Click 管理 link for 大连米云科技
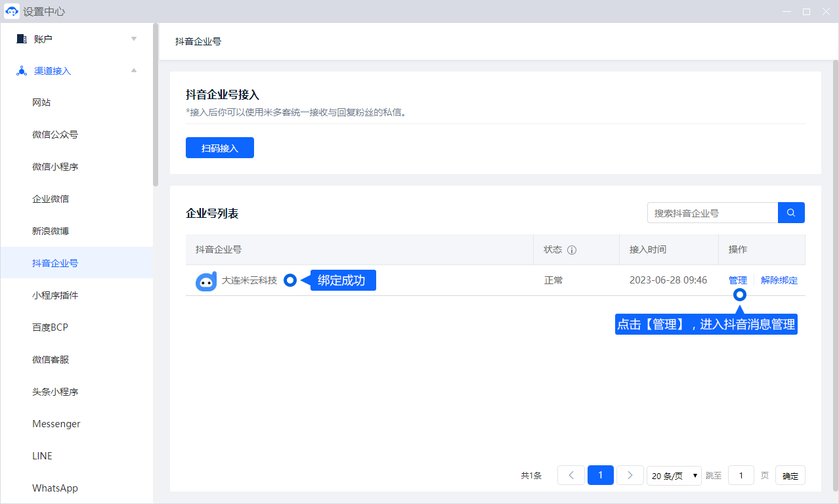This screenshot has width=839, height=504. (x=737, y=280)
